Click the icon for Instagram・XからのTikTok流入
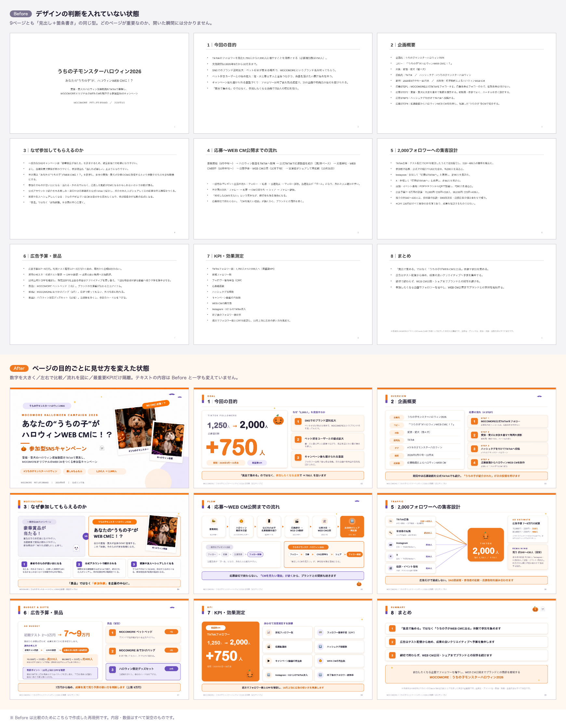Image resolution: width=566 pixels, height=728 pixels. click(269, 675)
